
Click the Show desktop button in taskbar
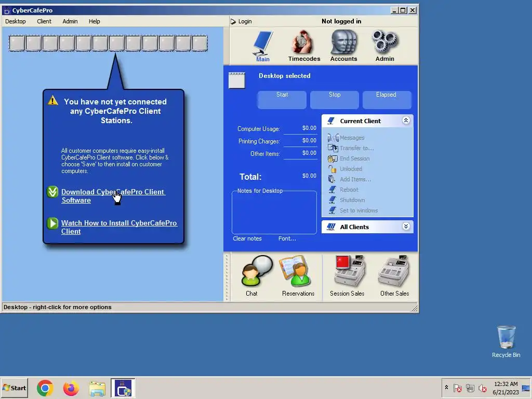pos(526,388)
